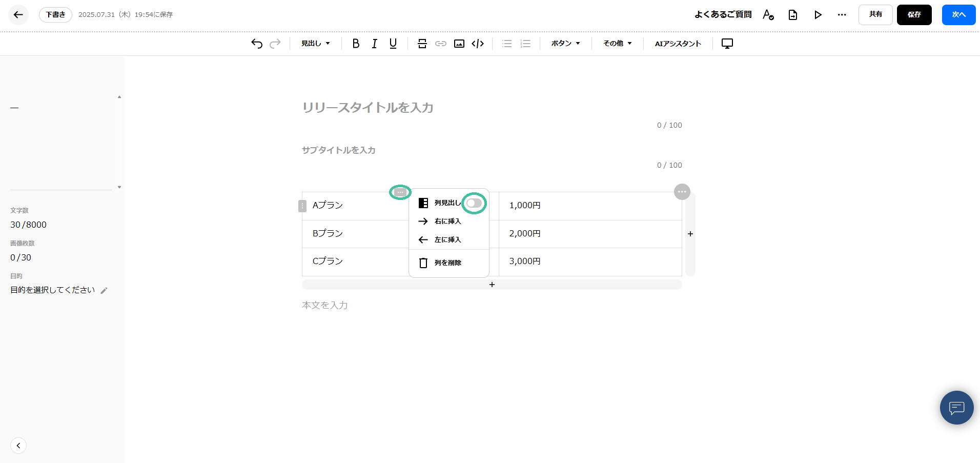Click the 保存 save button
The image size is (980, 463).
[914, 14]
